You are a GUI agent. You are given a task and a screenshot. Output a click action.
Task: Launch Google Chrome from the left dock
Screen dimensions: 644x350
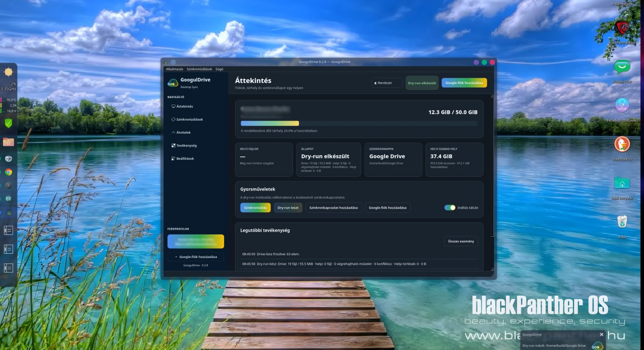tap(8, 172)
